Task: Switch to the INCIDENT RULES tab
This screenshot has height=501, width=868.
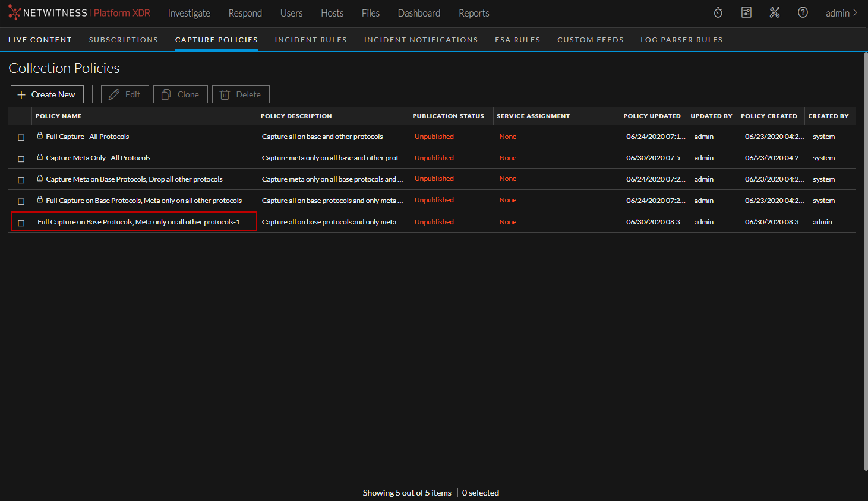Action: pyautogui.click(x=311, y=39)
